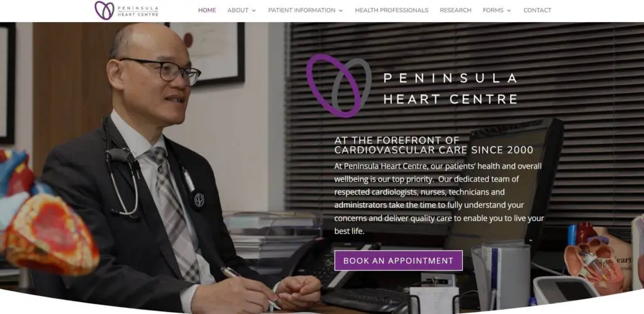Open the Patient Information menu
This screenshot has width=644, height=314.
point(301,10)
